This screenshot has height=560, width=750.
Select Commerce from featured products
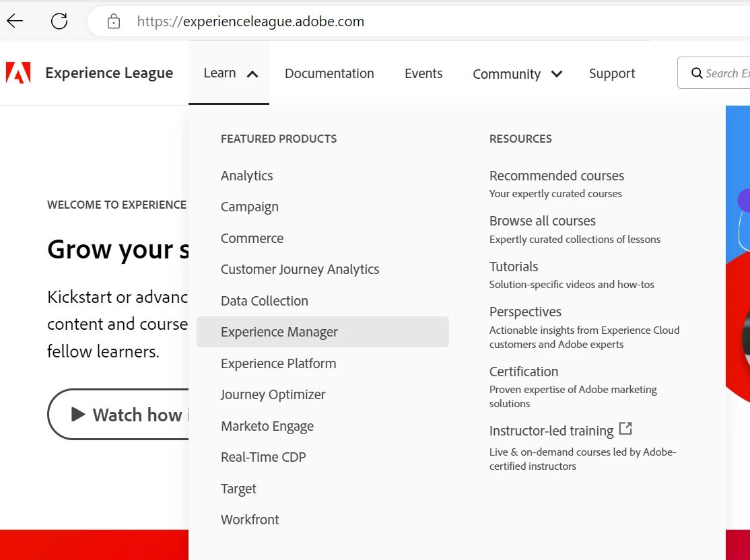tap(252, 238)
